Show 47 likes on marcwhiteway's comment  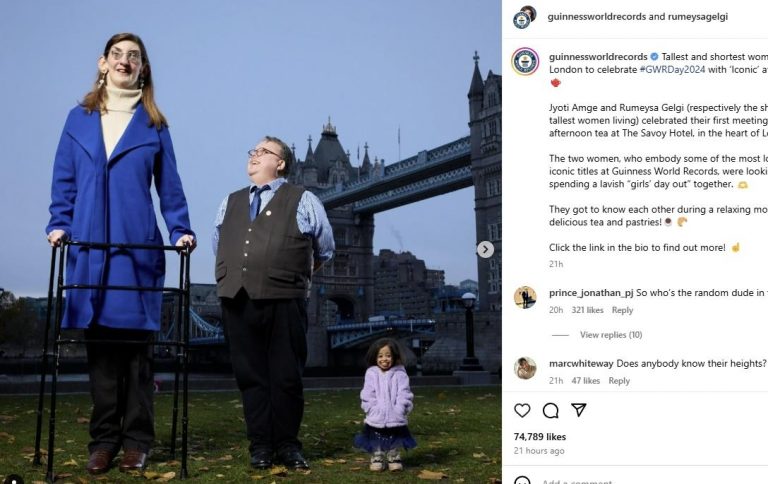tap(584, 381)
